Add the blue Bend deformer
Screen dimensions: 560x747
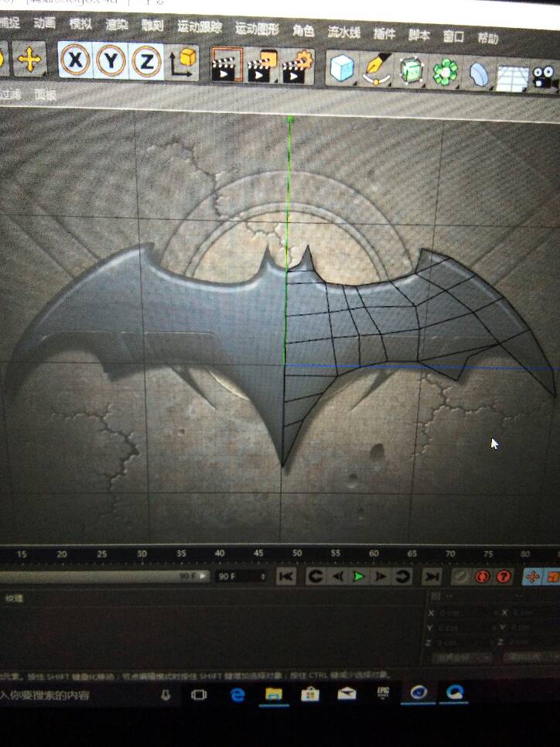[479, 74]
